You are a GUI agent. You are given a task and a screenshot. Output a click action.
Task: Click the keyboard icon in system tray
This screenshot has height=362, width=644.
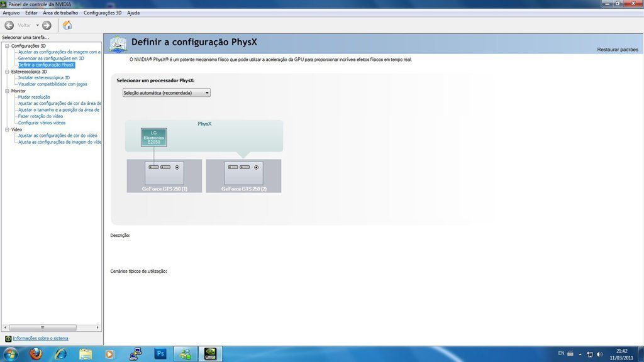coord(570,353)
